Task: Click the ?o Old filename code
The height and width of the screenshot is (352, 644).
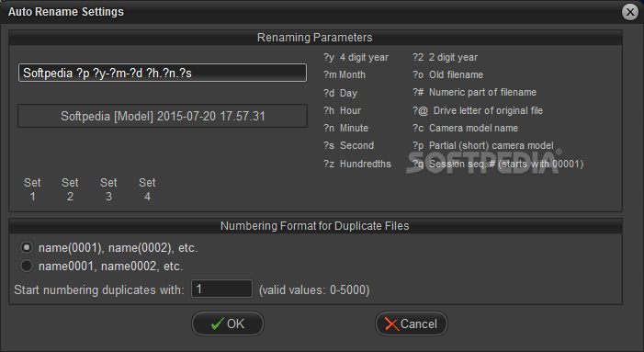Action: [447, 74]
